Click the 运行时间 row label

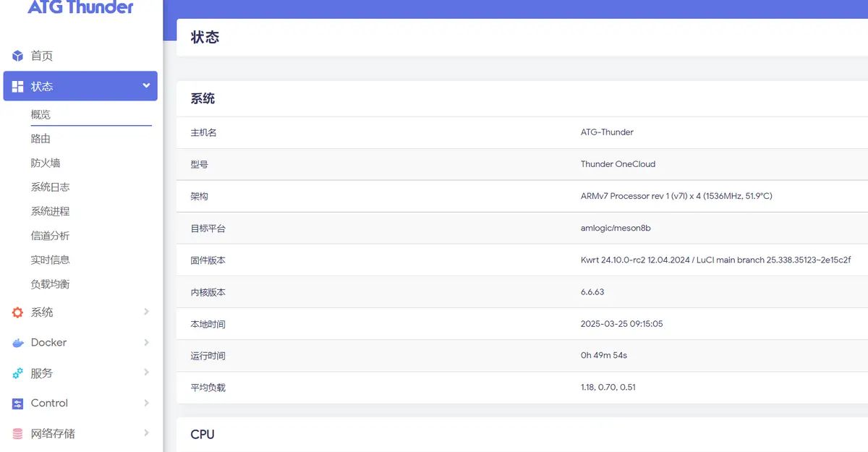(208, 355)
